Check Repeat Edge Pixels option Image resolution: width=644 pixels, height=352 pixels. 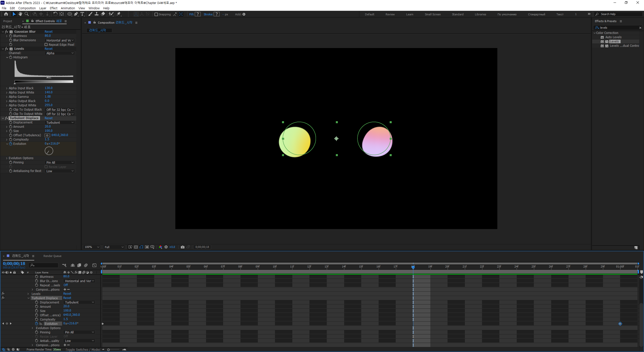coord(46,45)
